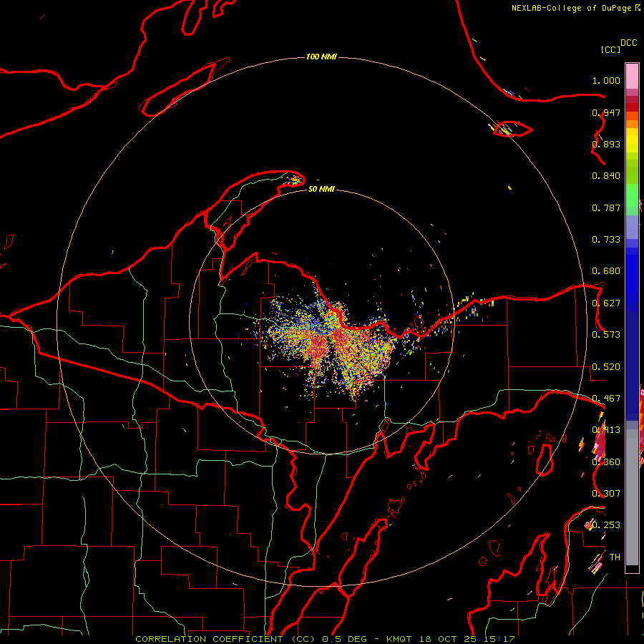Viewport: 644px width, 644px height.
Task: Pick the red segment of the color bar
Action: coord(632,107)
